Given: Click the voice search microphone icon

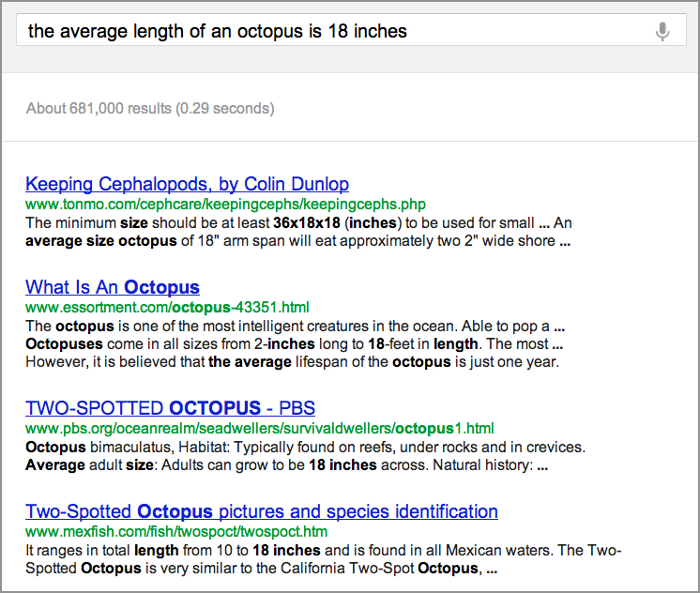Looking at the screenshot, I should coord(662,31).
